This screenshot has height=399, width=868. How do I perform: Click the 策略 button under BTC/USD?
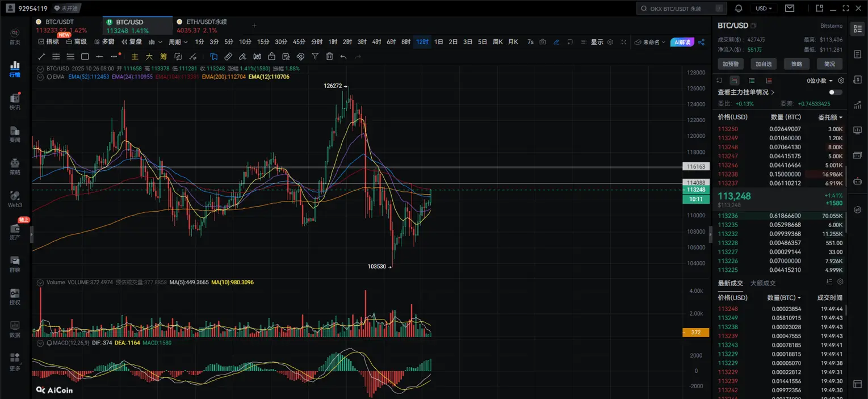pos(796,64)
